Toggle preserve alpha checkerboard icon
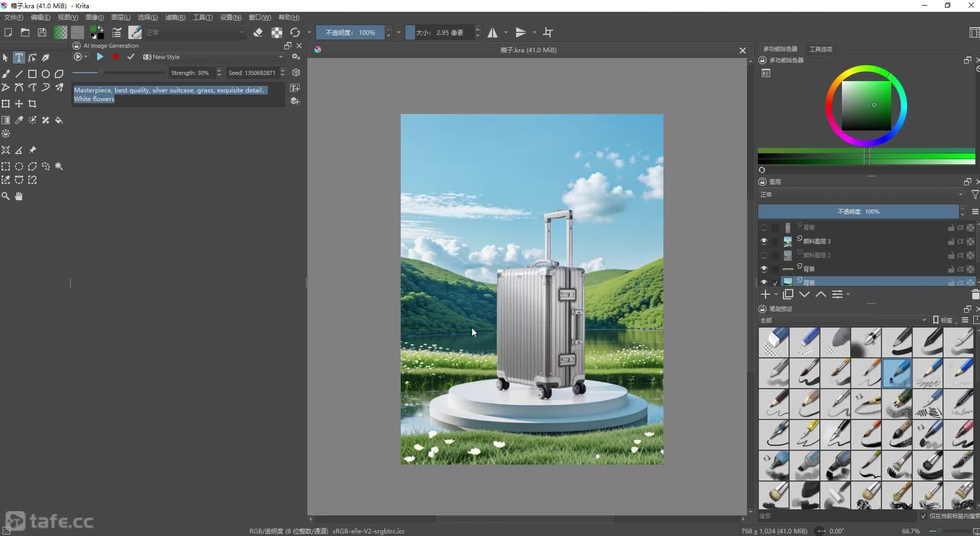 pyautogui.click(x=277, y=33)
